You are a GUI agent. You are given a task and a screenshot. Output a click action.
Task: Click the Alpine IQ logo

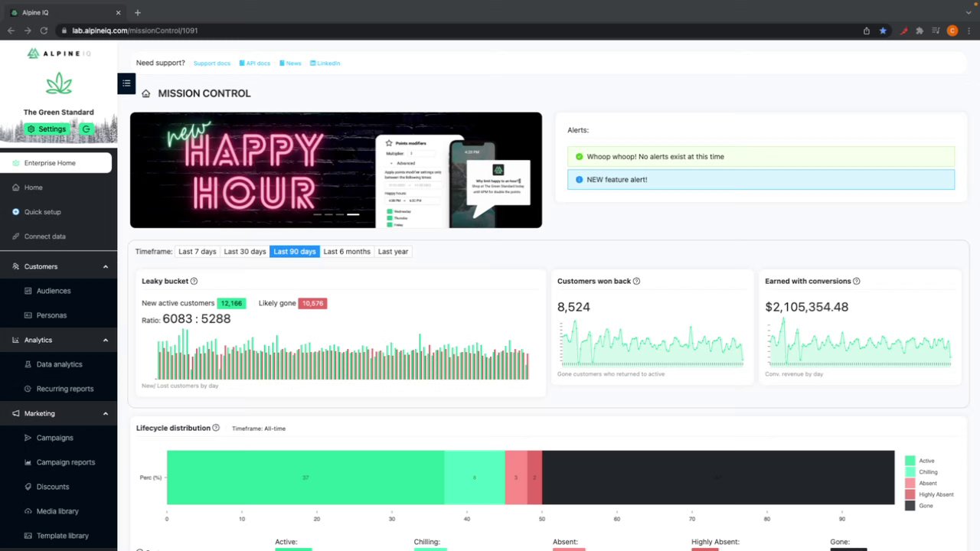point(59,54)
